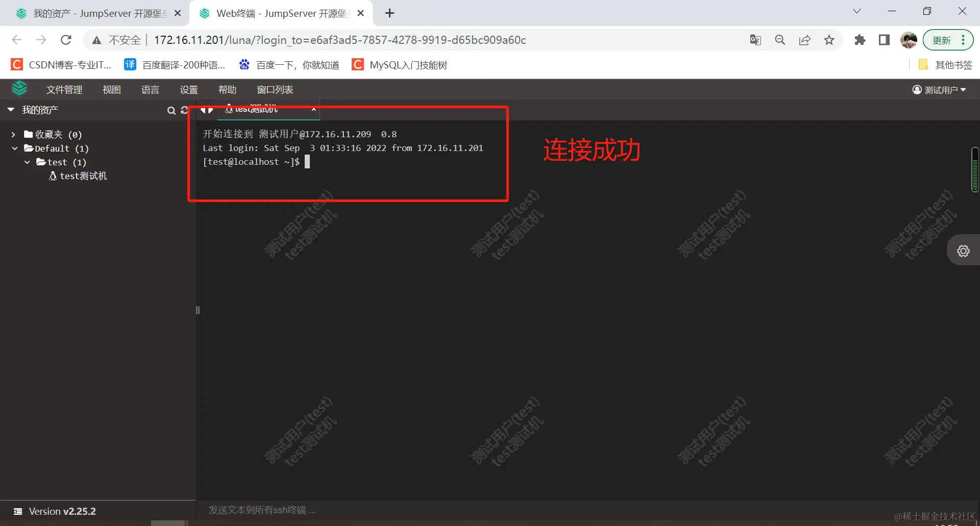Close the test测试机 terminal tab
The height and width of the screenshot is (526, 980).
pyautogui.click(x=313, y=109)
